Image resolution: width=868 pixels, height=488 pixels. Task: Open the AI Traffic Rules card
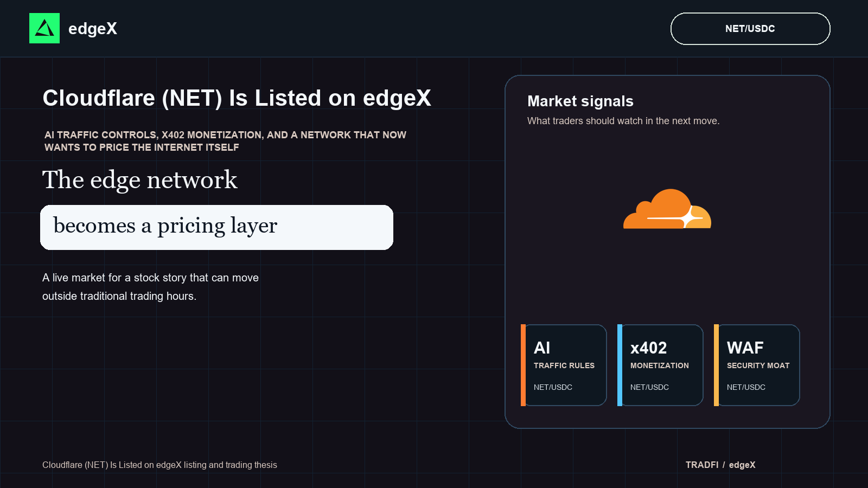coord(564,365)
